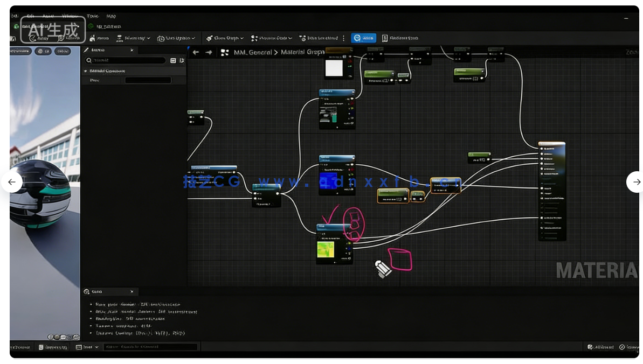Click the black value field in Details panel
Screen dimensions: 643x364
148,80
